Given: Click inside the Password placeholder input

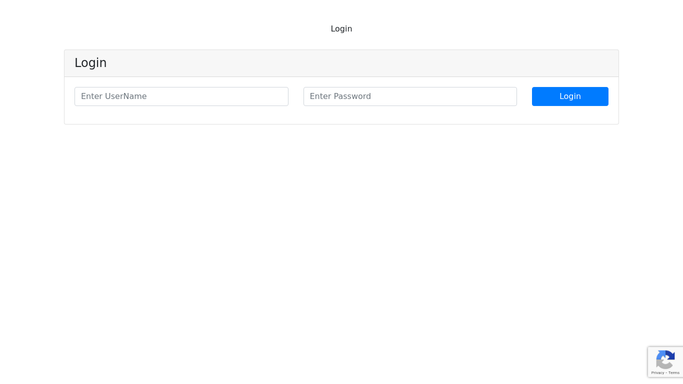Looking at the screenshot, I should click(410, 96).
